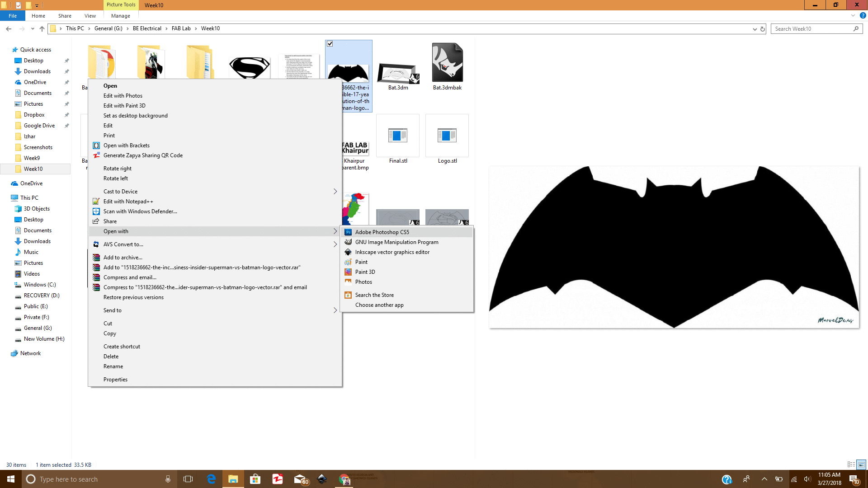Open image with Paint 3D
The image size is (868, 488).
[365, 272]
